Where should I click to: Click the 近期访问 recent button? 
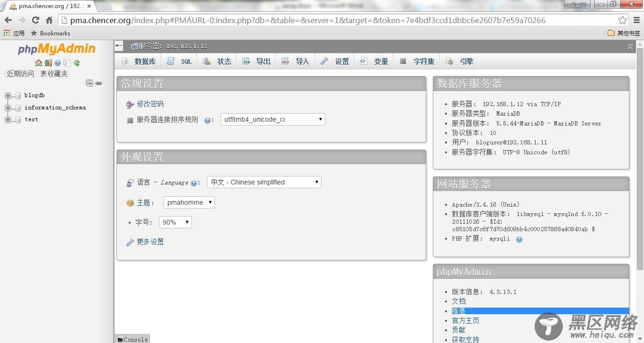20,74
